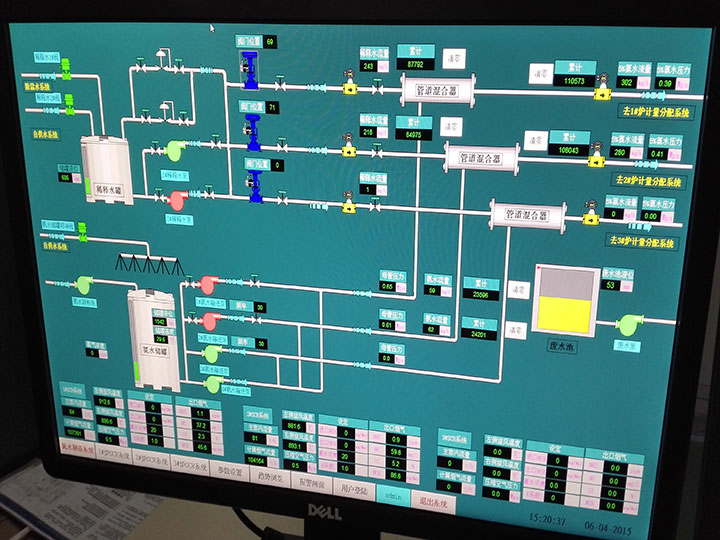720x540 pixels.
Task: Click the 废水池液位 value field showing 53
Action: [x=612, y=286]
